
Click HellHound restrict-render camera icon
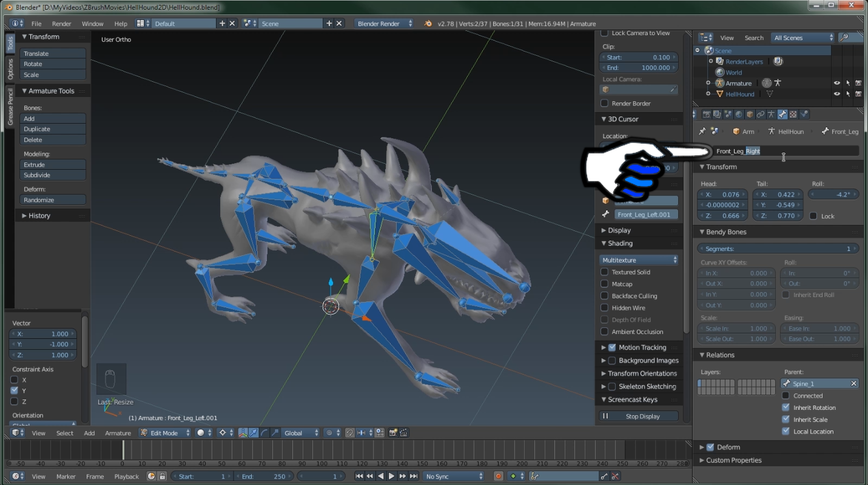point(858,94)
